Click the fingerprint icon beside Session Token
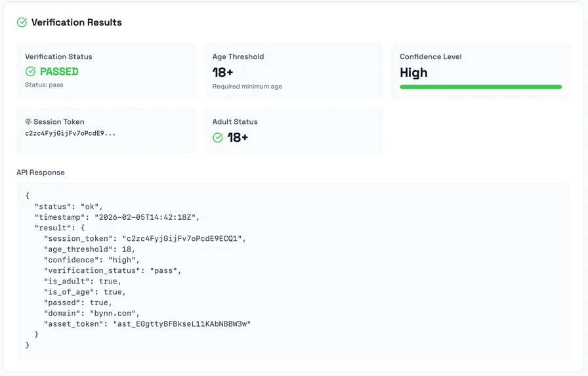Viewport: 588px width, 376px height. (x=28, y=121)
